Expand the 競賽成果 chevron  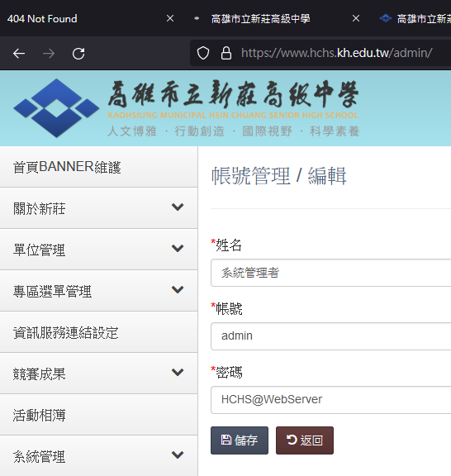click(x=178, y=372)
